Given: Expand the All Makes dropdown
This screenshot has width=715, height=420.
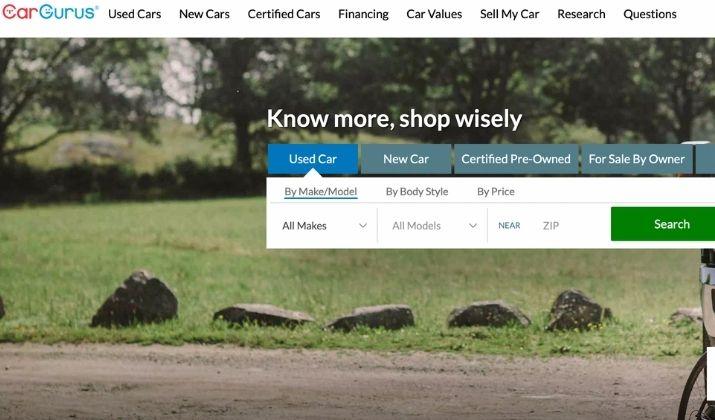Looking at the screenshot, I should (x=324, y=226).
